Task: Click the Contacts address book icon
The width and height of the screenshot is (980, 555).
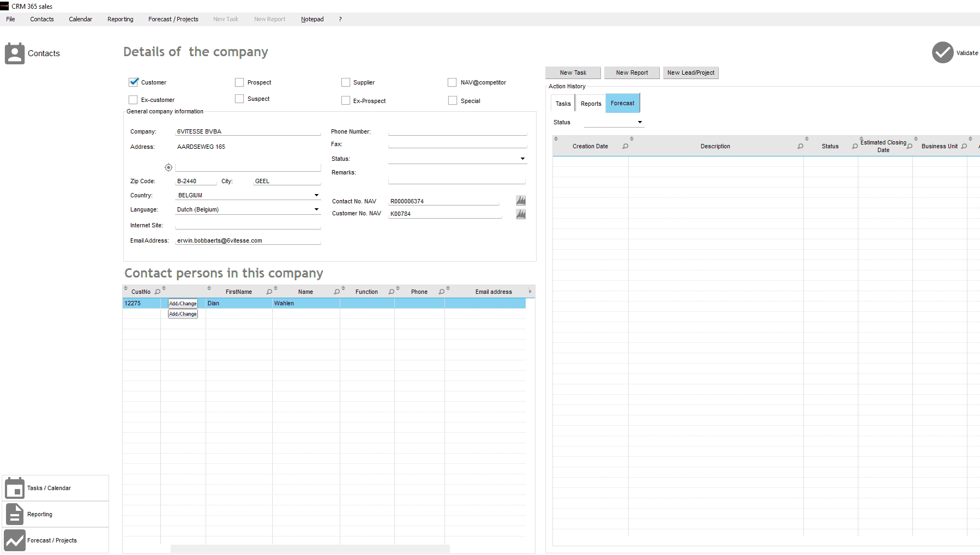Action: click(x=15, y=53)
